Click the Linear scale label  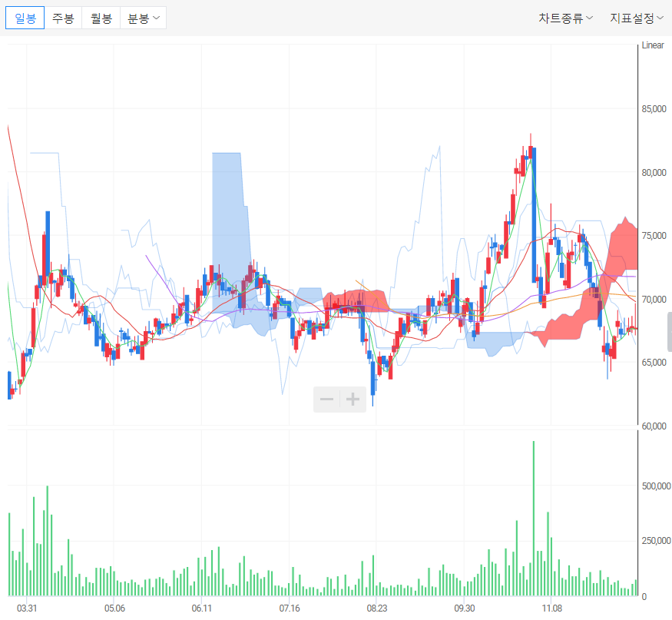click(x=653, y=45)
